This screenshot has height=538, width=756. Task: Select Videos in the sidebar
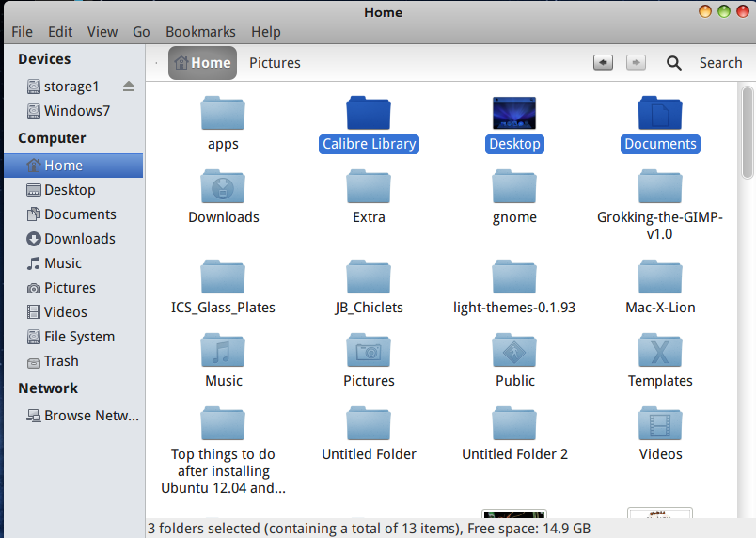[57, 312]
